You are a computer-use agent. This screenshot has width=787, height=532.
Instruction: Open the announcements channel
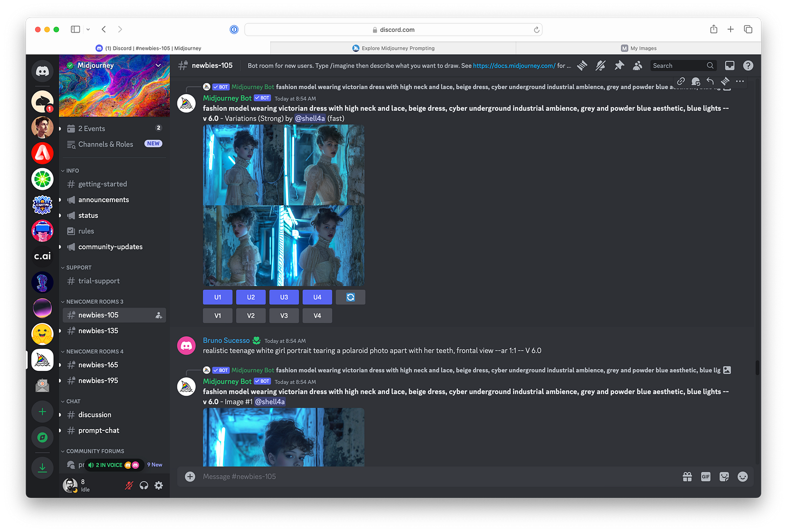[x=114, y=199]
